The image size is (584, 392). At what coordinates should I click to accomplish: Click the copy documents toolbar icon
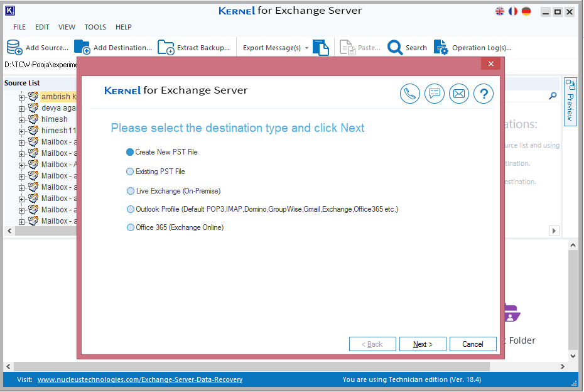pyautogui.click(x=321, y=47)
